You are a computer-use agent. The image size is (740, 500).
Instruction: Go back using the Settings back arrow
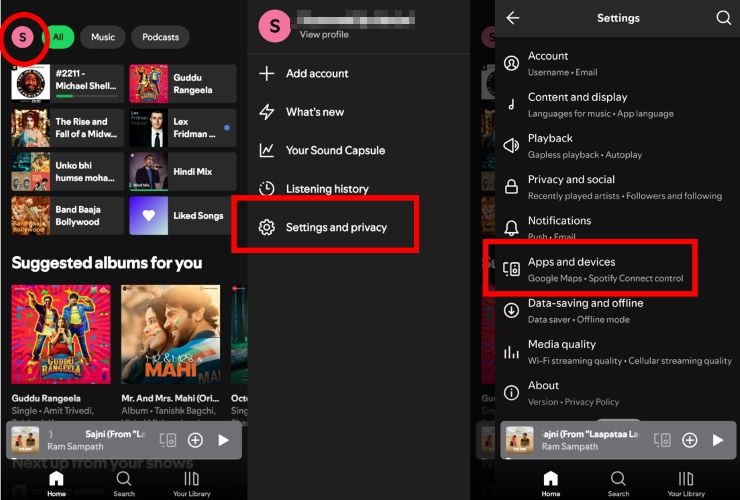pyautogui.click(x=513, y=18)
